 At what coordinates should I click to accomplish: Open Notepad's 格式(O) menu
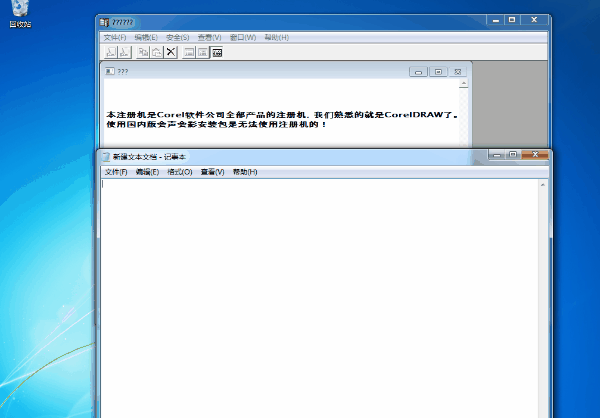(x=180, y=172)
